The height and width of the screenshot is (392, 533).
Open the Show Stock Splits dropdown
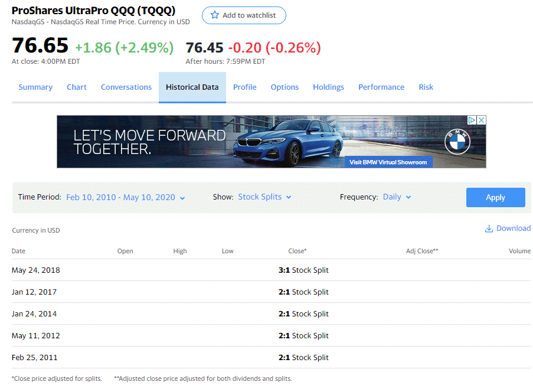[x=264, y=197]
